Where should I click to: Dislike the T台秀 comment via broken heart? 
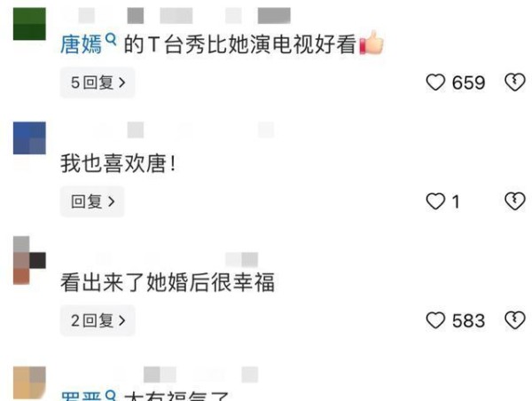[x=514, y=83]
